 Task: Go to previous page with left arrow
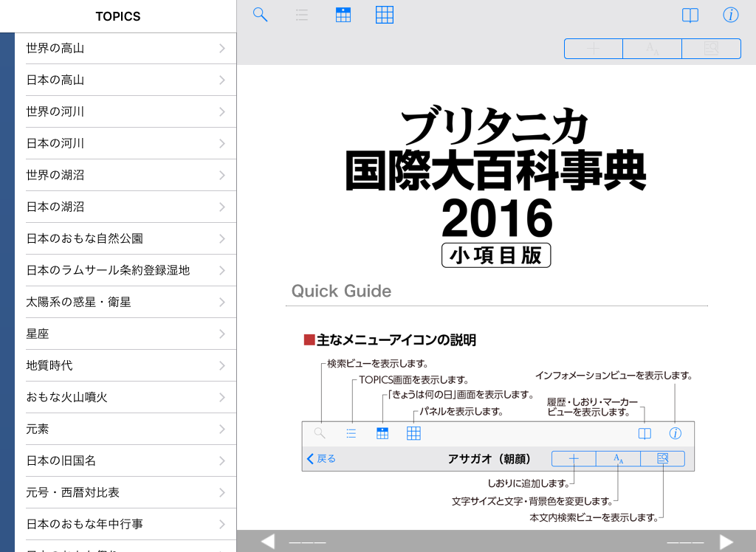(268, 542)
